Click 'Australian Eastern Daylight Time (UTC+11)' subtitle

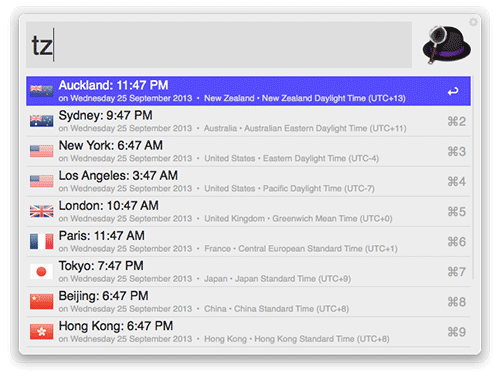click(x=325, y=128)
